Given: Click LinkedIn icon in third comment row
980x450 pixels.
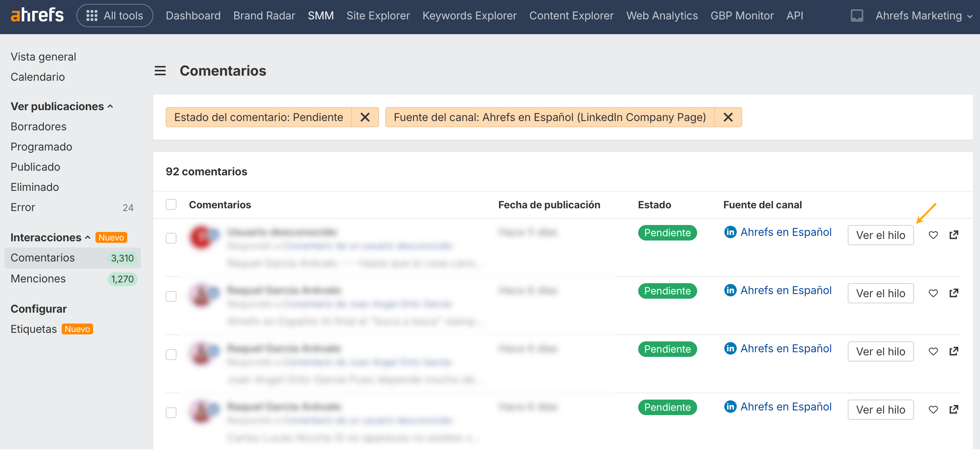Looking at the screenshot, I should pyautogui.click(x=730, y=348).
